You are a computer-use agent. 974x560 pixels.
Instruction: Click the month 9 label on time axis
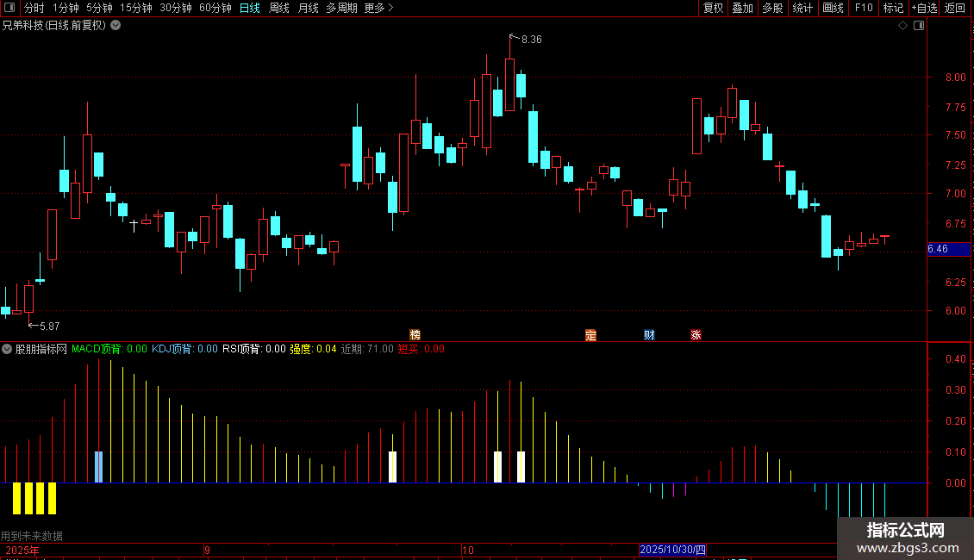[x=208, y=550]
